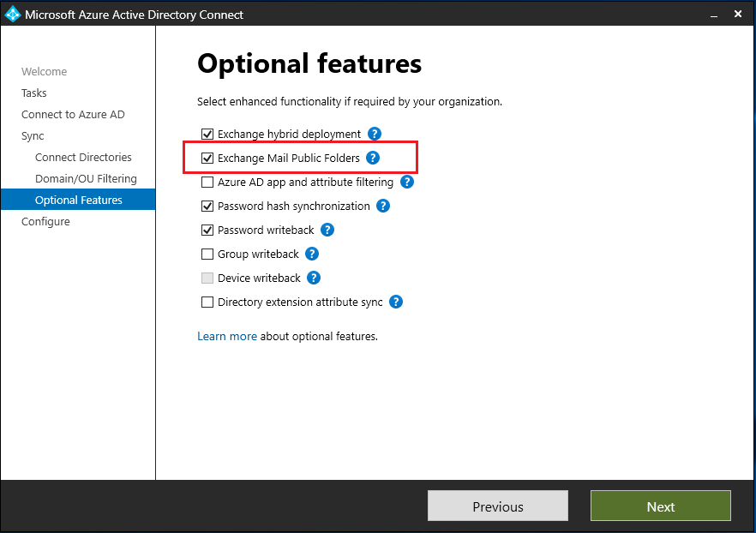Check Directory extension attribute sync option
This screenshot has width=756, height=533.
(x=207, y=302)
